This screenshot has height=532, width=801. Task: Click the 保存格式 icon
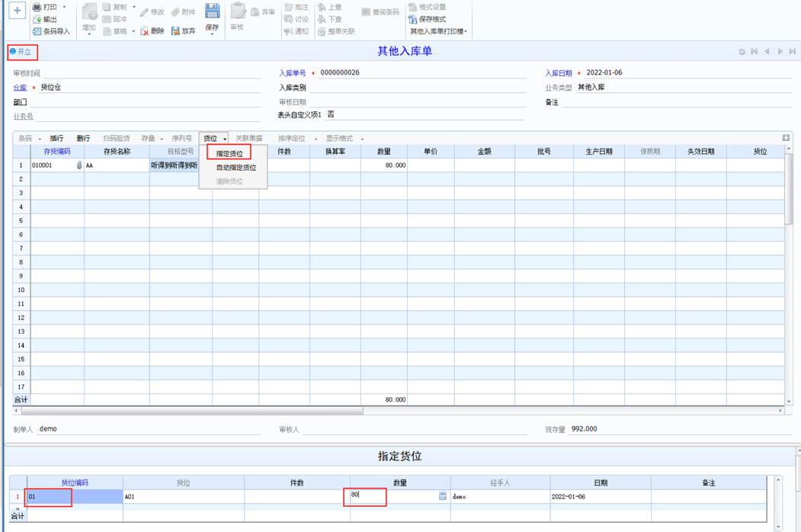point(413,19)
